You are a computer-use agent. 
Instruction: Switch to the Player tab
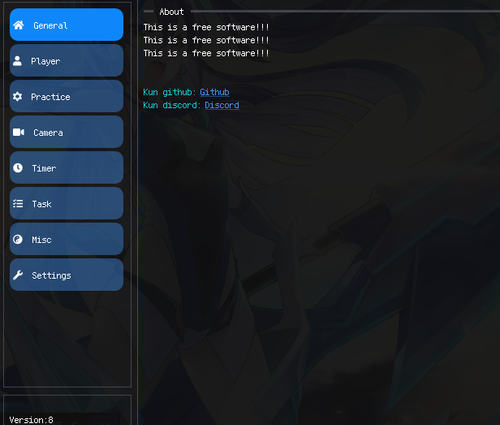pos(67,61)
